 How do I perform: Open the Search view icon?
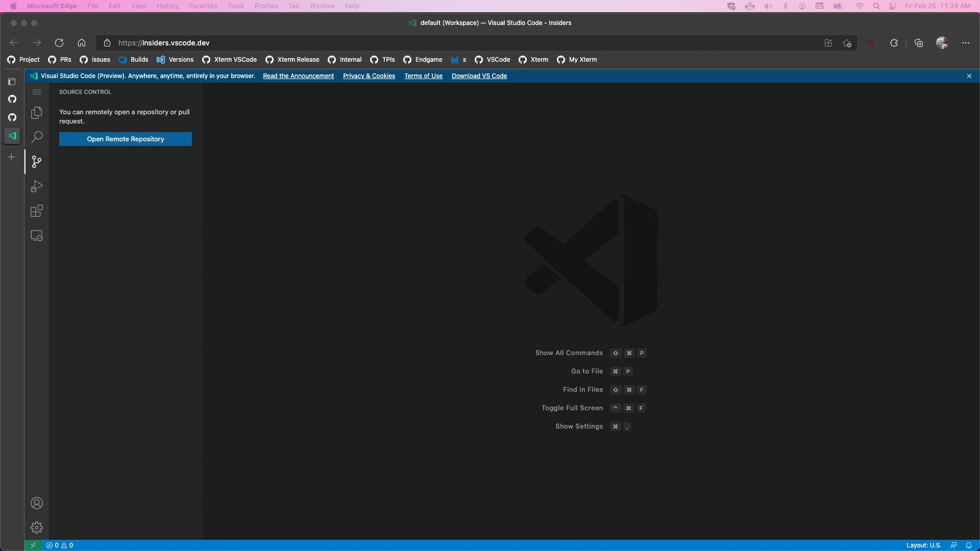pos(37,137)
